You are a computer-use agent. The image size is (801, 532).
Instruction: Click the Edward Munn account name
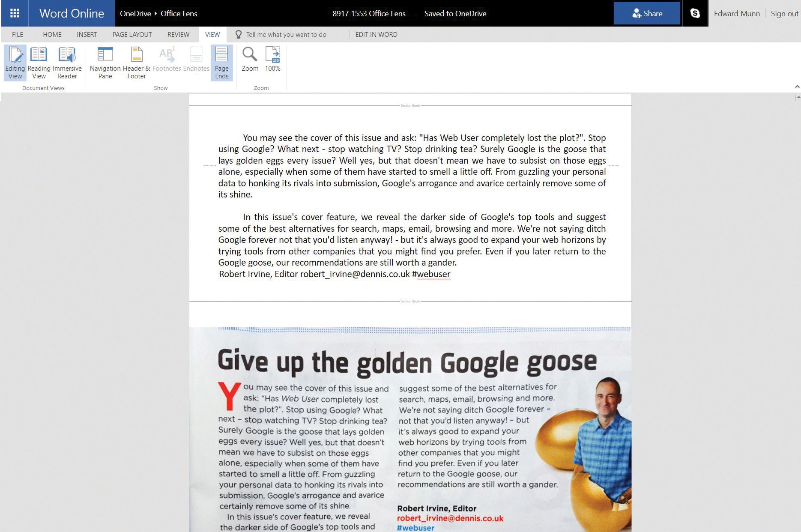point(737,13)
